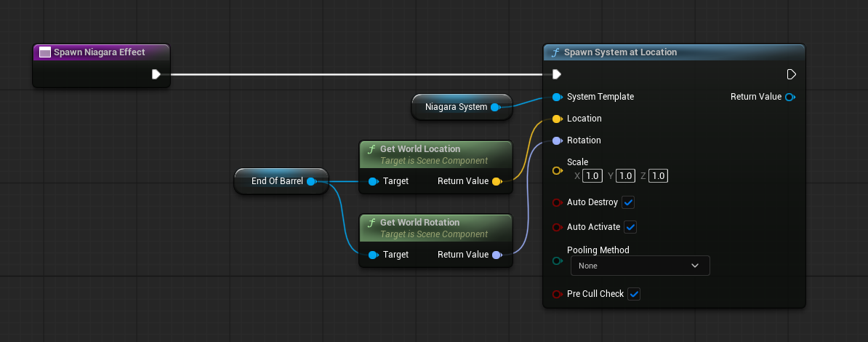Click the Scale label

[x=577, y=162]
